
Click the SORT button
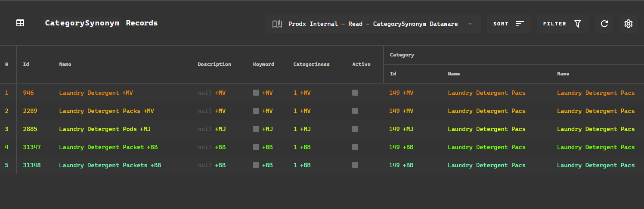509,24
